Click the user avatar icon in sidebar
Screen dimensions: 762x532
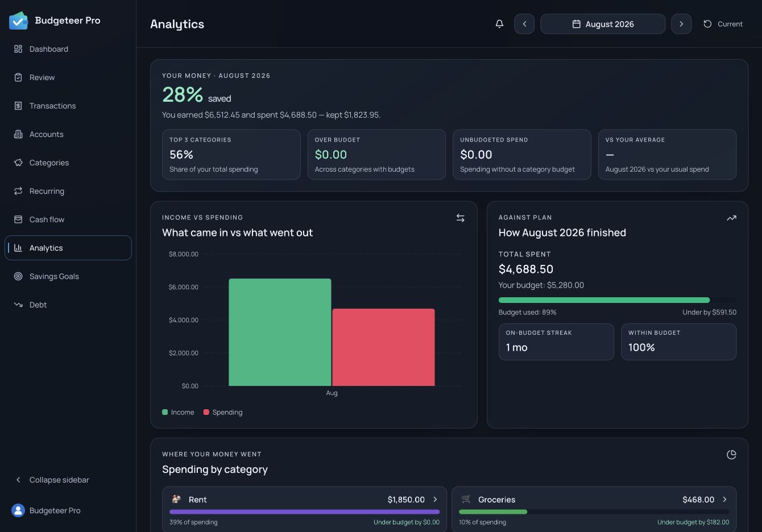(x=18, y=510)
